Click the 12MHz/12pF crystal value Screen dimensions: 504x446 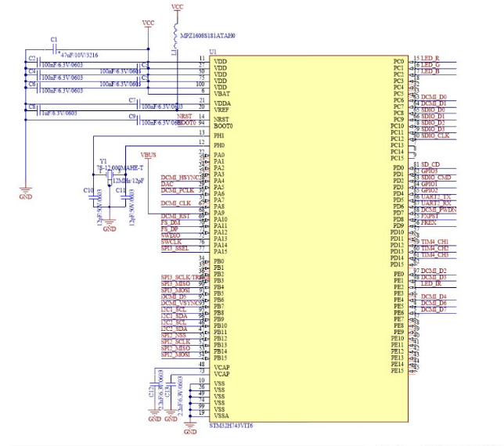tap(128, 181)
